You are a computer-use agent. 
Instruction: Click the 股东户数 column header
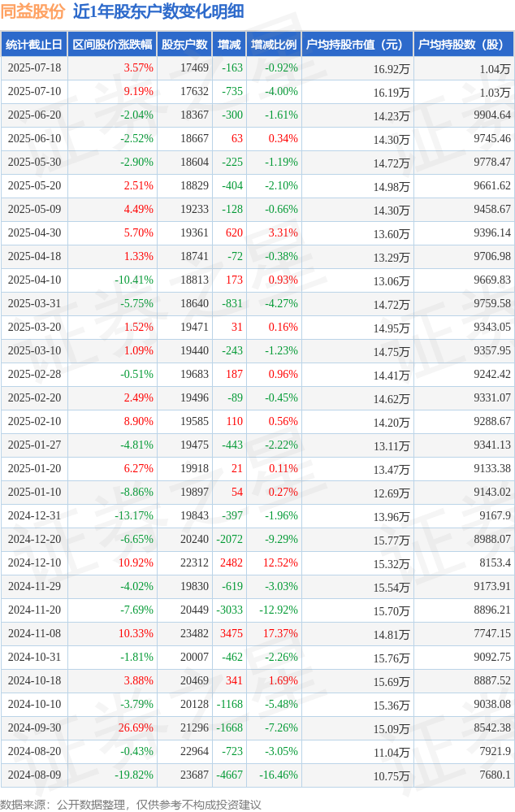pos(184,45)
